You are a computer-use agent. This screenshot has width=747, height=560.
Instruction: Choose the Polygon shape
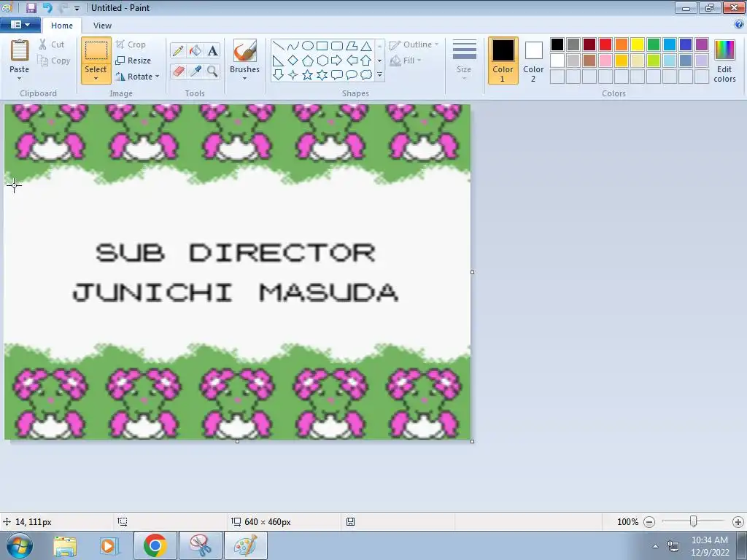352,46
